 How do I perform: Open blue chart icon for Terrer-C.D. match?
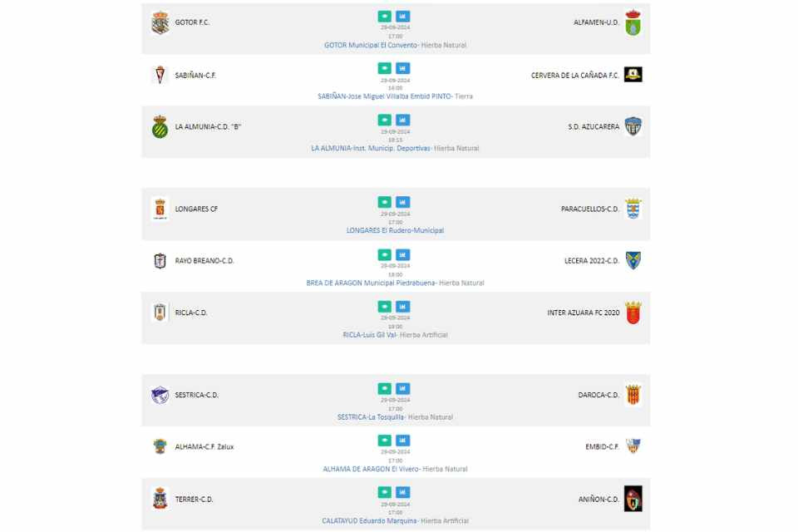coord(402,492)
